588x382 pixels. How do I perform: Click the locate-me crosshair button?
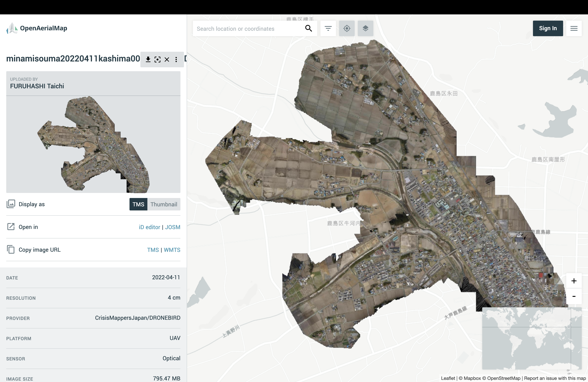click(347, 28)
